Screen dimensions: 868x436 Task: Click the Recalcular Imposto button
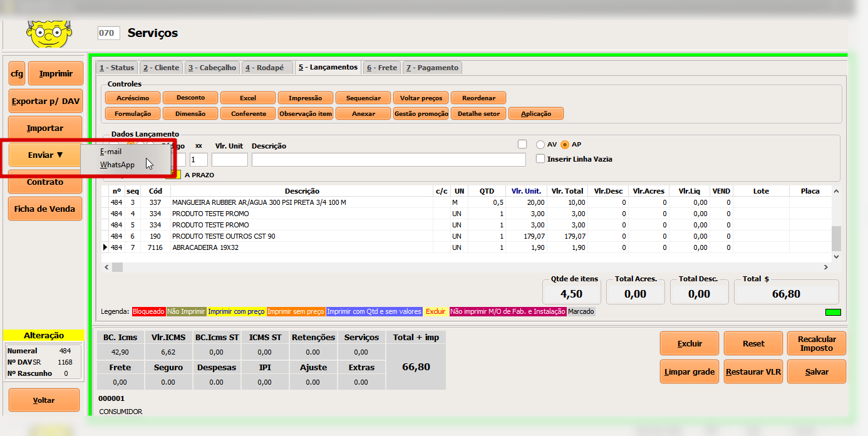[816, 343]
